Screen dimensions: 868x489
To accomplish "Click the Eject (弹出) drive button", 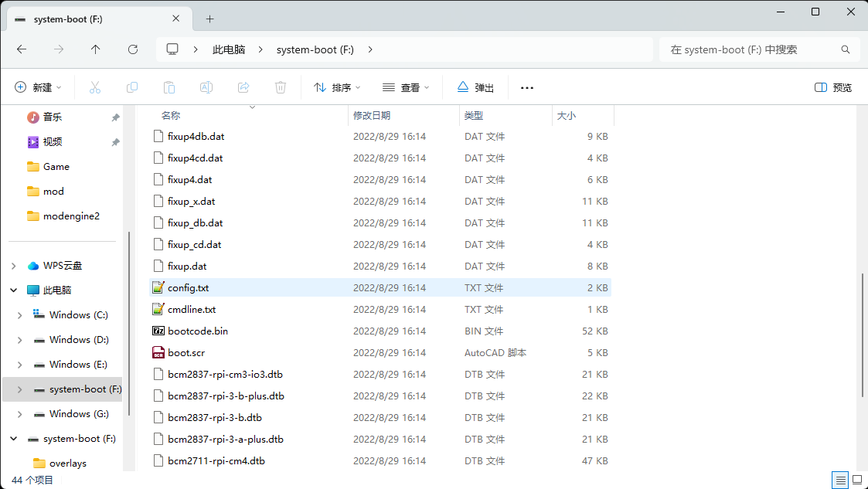I will 475,88.
